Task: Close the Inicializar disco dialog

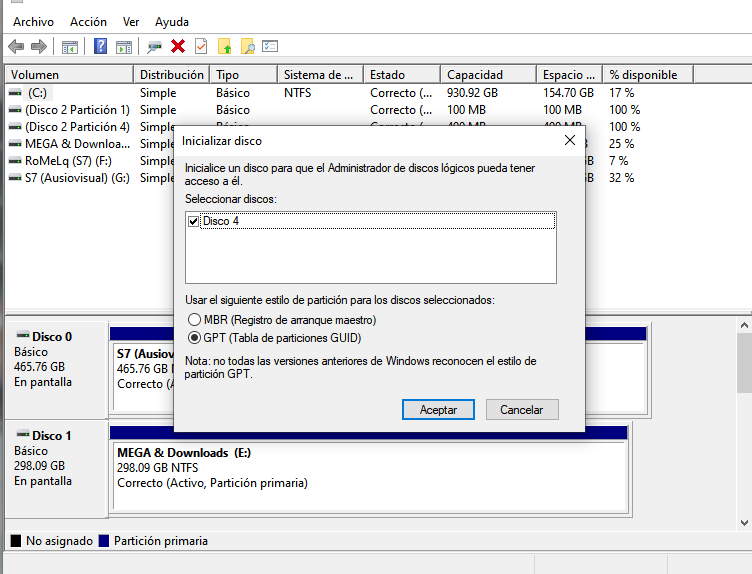Action: [569, 141]
